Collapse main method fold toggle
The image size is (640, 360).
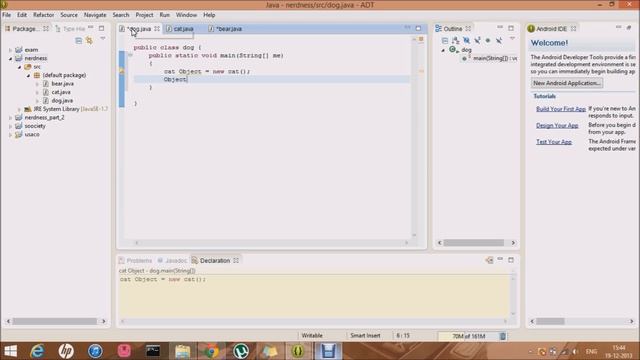click(x=130, y=55)
